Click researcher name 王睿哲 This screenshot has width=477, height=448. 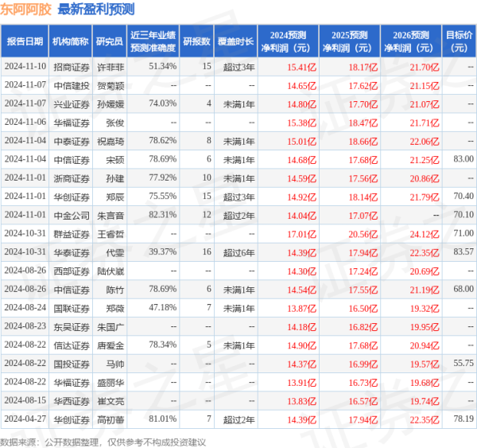111,234
